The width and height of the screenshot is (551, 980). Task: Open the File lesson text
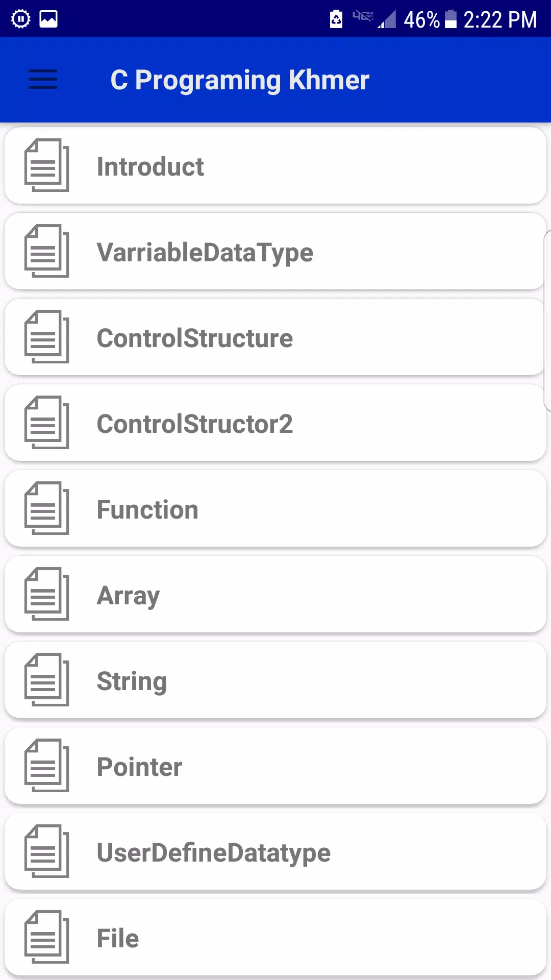118,938
